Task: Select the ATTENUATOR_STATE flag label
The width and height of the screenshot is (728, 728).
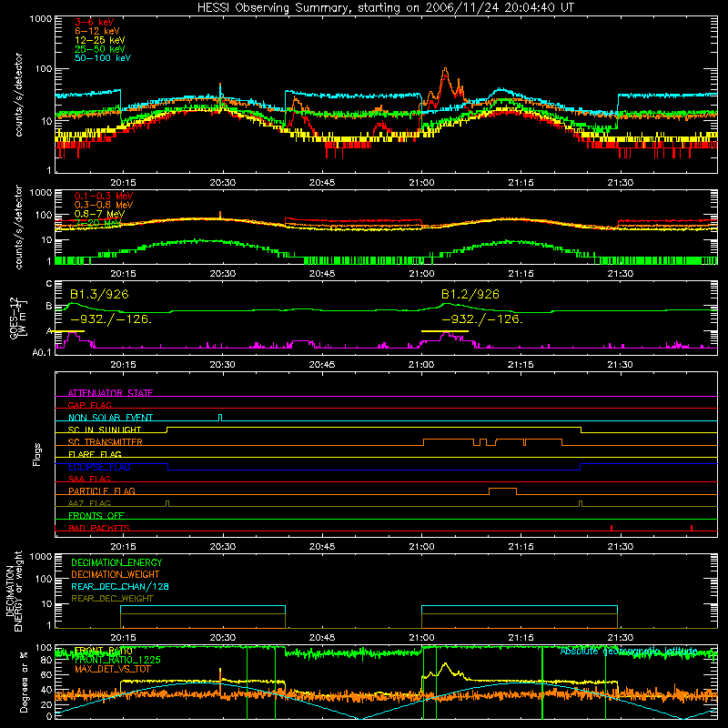Action: (110, 393)
